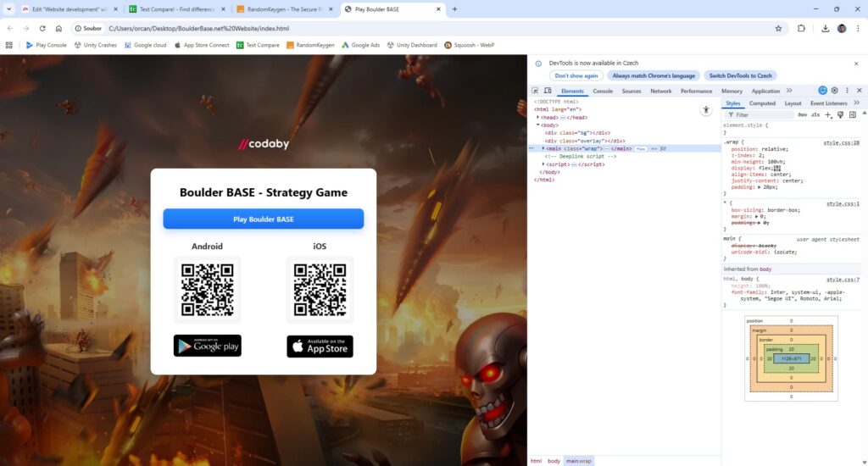868x466 pixels.
Task: Click the App Store badge
Action: point(320,347)
